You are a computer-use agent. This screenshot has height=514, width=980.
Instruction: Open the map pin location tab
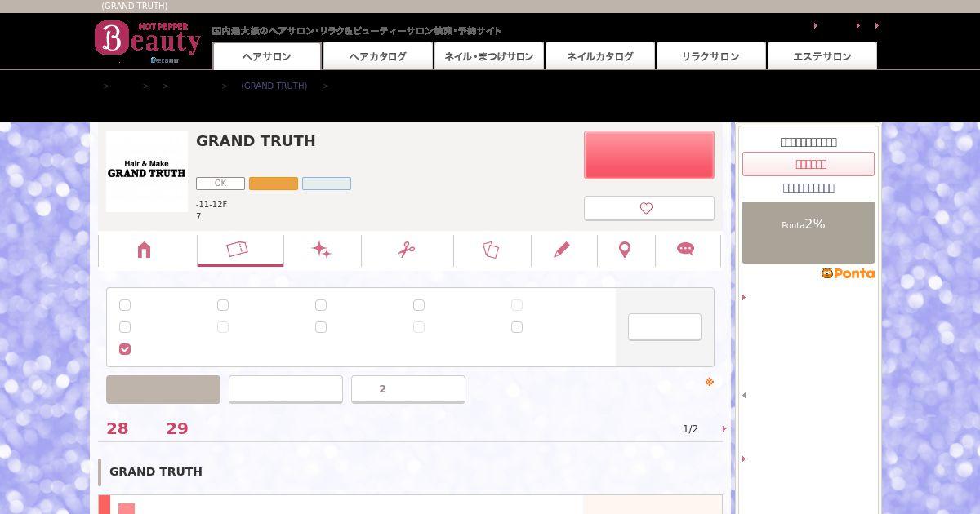pyautogui.click(x=625, y=250)
